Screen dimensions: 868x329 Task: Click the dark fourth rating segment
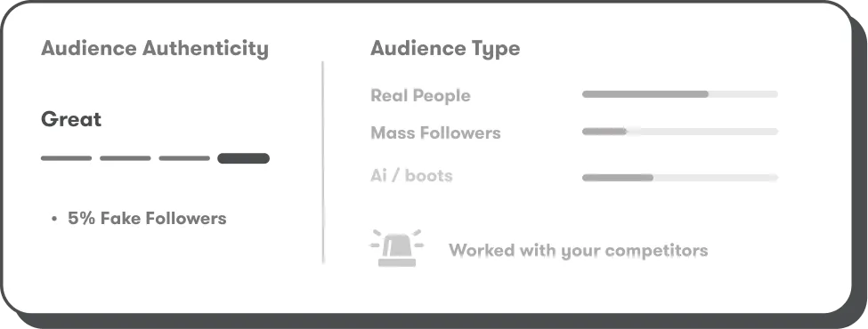pos(244,158)
